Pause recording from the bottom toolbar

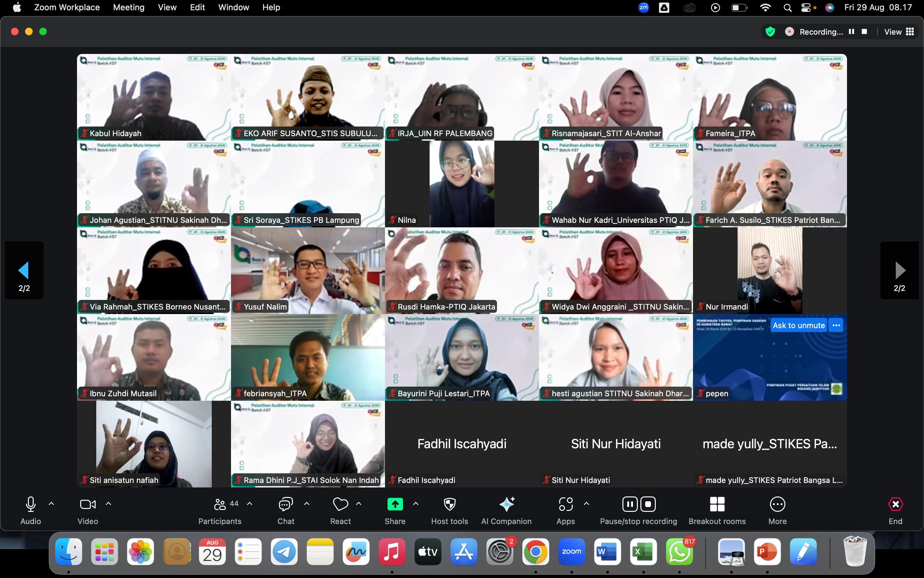[629, 504]
